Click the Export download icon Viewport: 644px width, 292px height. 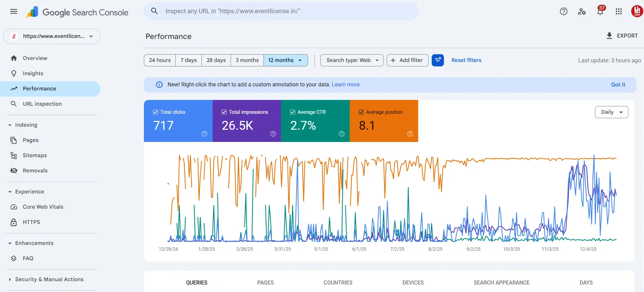[x=609, y=36]
